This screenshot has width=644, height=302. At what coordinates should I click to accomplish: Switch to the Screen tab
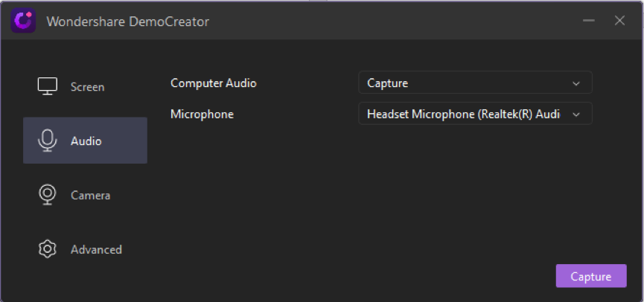pos(85,86)
